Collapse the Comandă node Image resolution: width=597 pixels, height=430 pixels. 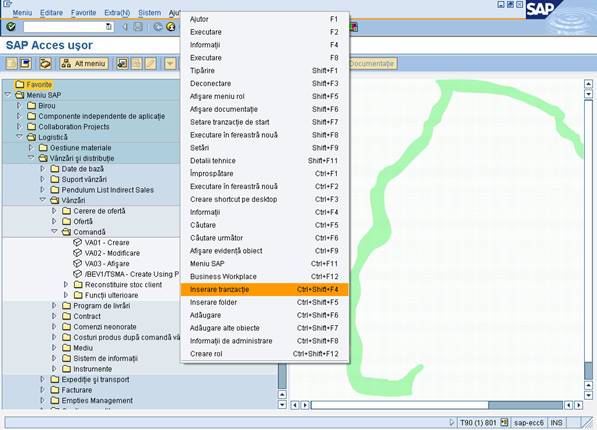click(x=54, y=232)
